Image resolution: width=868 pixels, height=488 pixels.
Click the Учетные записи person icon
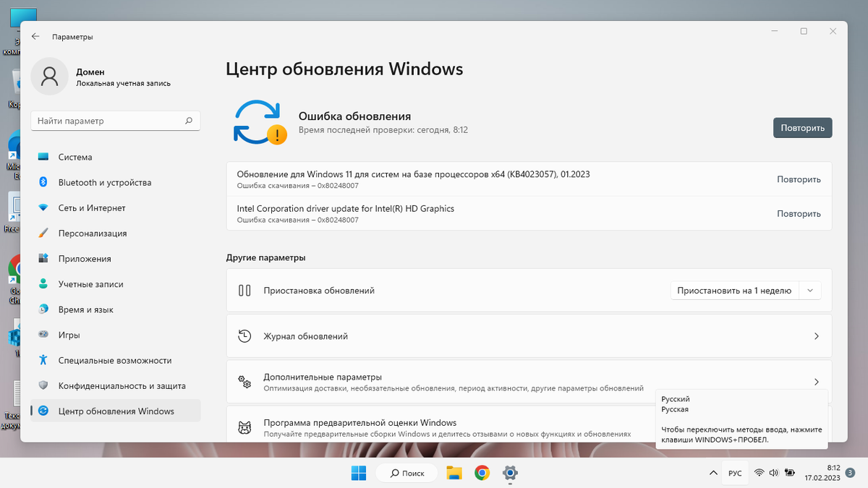click(43, 284)
